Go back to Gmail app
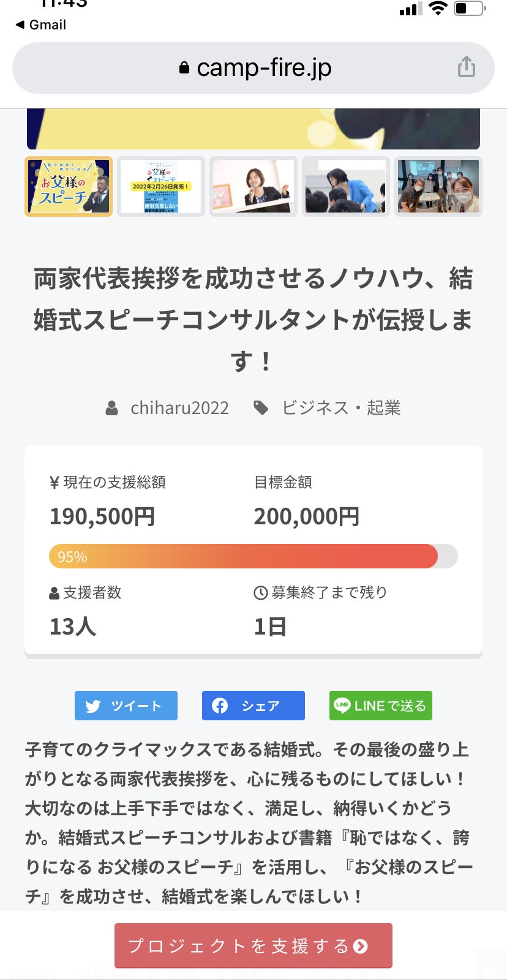The image size is (507, 980). [x=41, y=24]
